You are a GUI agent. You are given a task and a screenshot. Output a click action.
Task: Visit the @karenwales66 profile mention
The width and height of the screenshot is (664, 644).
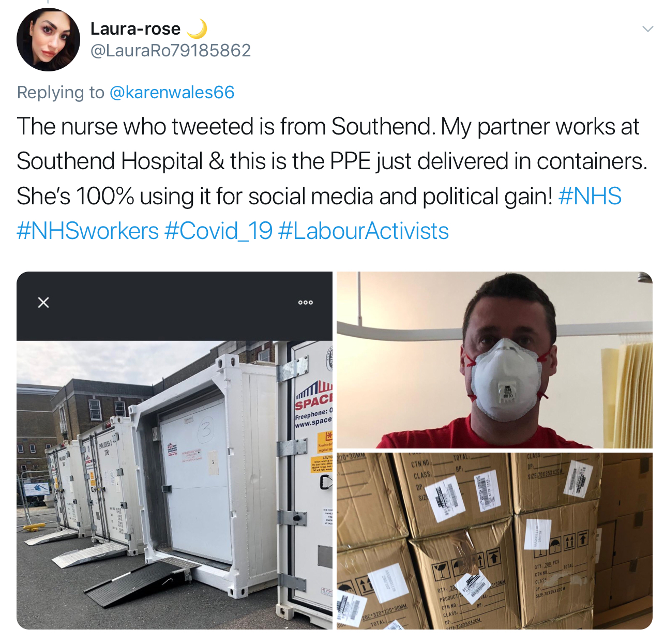[x=172, y=92]
